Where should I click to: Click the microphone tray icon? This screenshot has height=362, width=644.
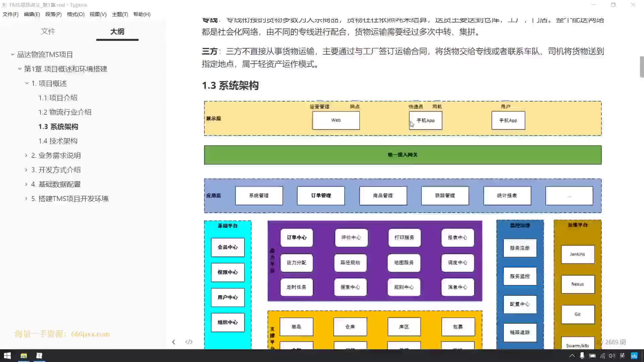tap(582, 356)
